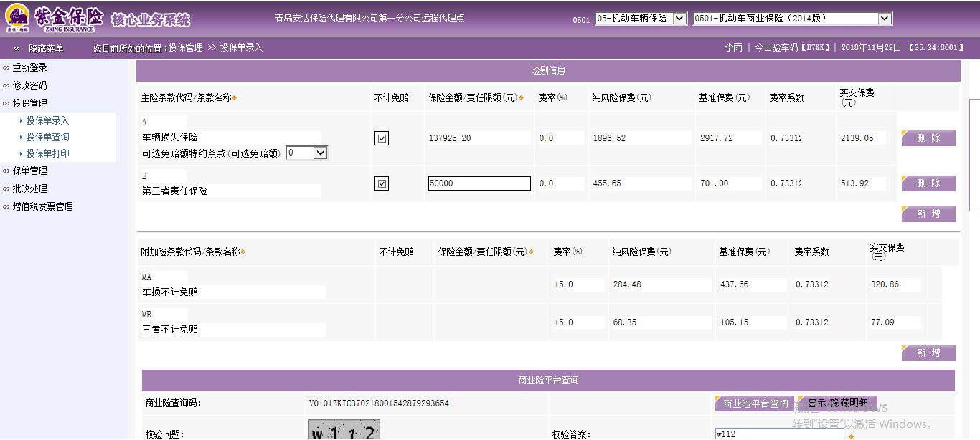
Task: Click the 商业险平台查询 button
Action: click(755, 403)
